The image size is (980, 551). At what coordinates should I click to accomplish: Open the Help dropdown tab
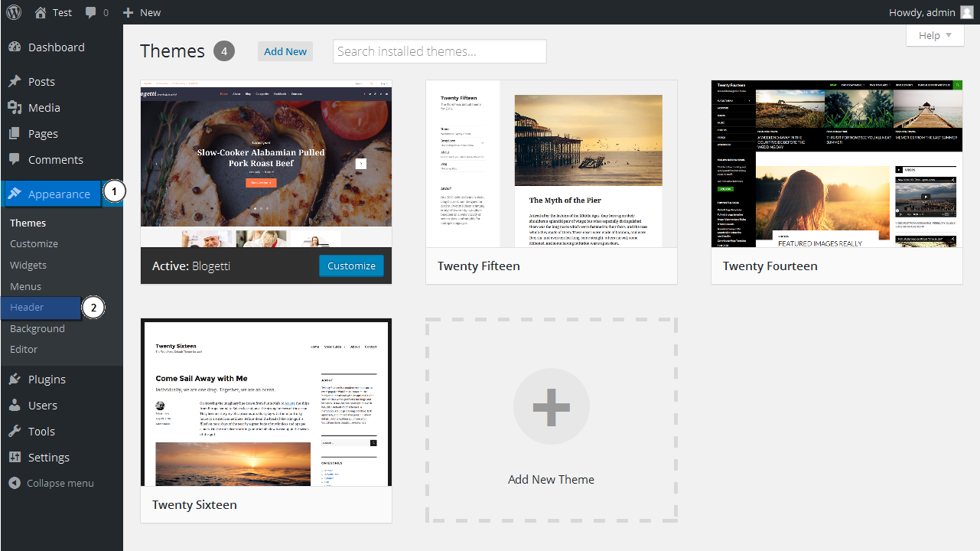pyautogui.click(x=935, y=35)
